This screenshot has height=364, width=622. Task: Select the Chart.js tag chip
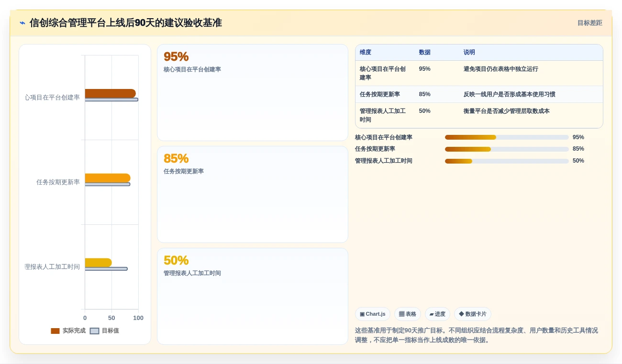click(373, 314)
